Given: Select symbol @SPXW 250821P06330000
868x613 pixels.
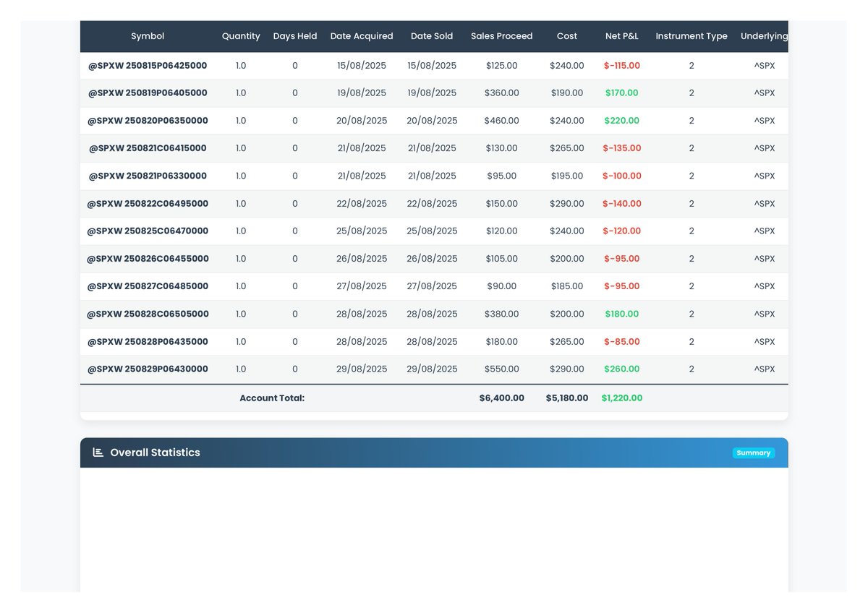Looking at the screenshot, I should coord(148,176).
